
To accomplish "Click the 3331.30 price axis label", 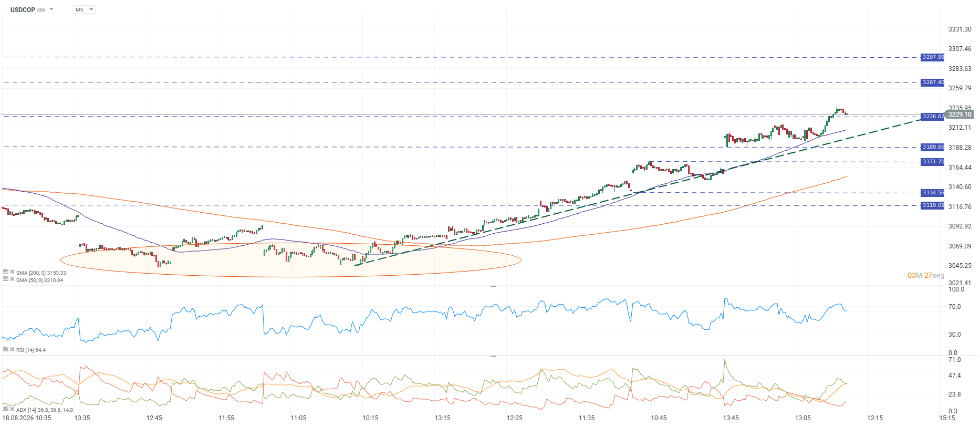I will pyautogui.click(x=960, y=29).
